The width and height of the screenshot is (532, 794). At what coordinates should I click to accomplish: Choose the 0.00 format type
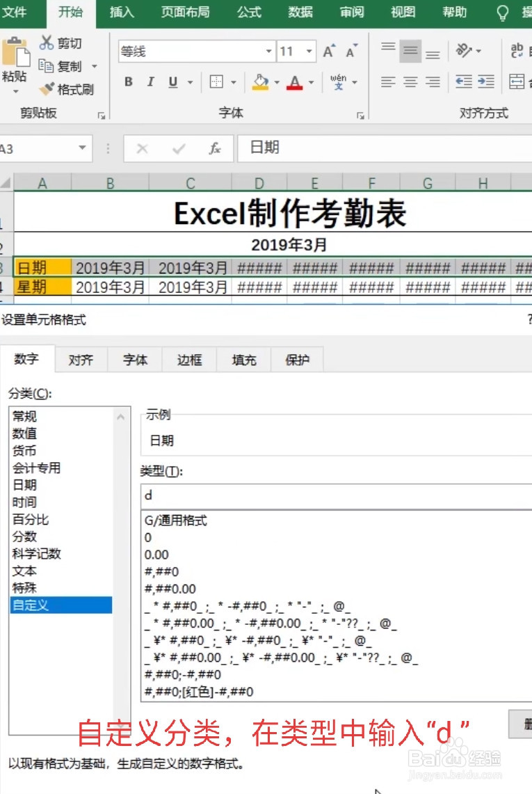156,555
